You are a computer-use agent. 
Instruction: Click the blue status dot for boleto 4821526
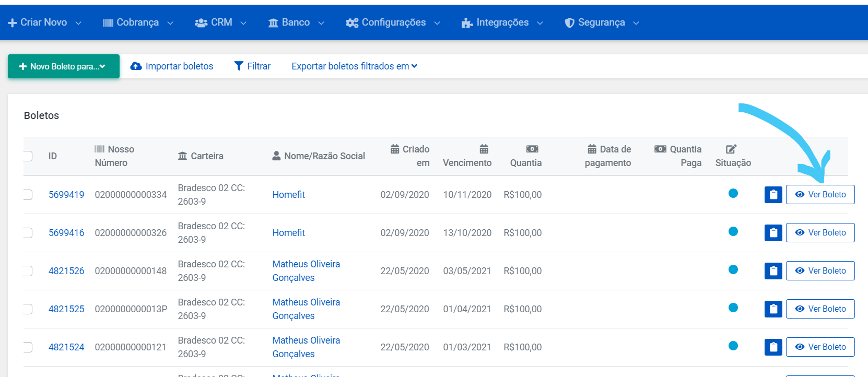733,269
